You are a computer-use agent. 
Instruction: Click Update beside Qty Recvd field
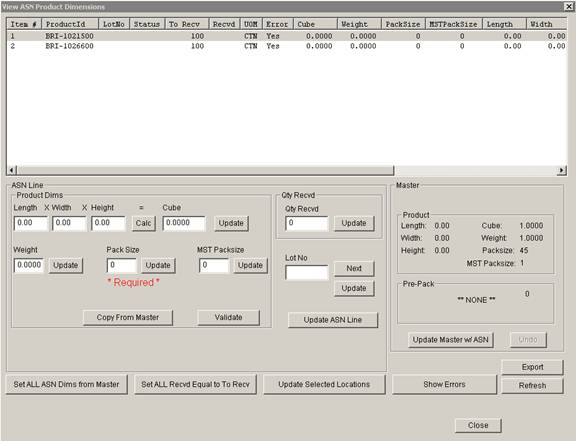click(354, 223)
